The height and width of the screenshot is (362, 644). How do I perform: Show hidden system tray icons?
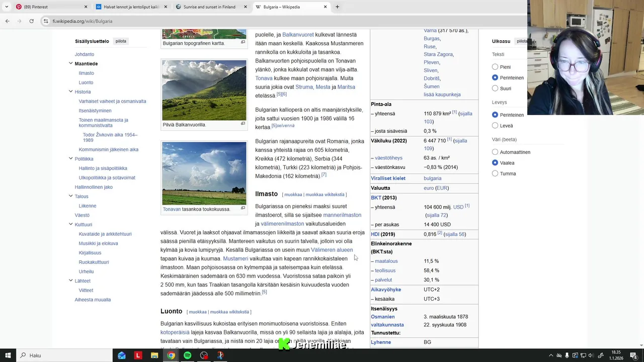click(x=551, y=355)
